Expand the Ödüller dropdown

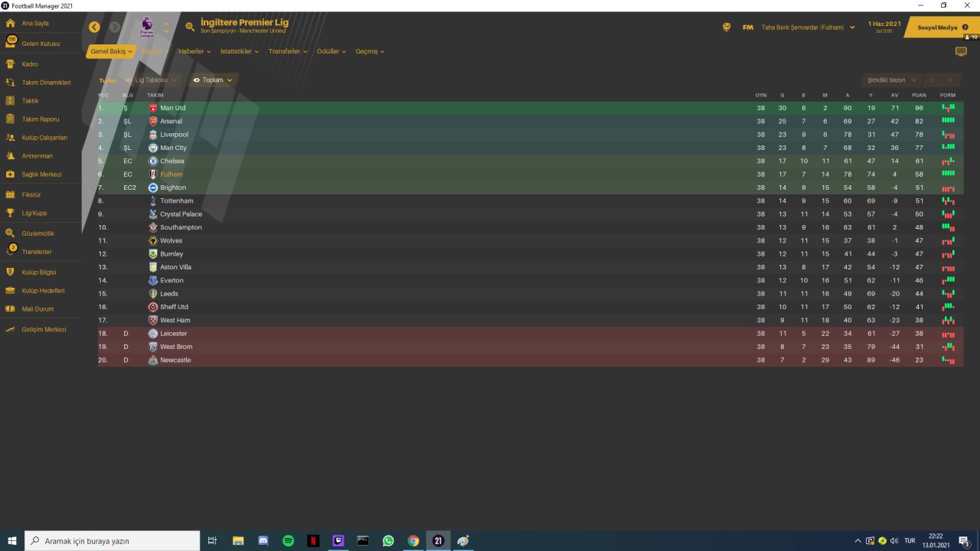coord(332,51)
